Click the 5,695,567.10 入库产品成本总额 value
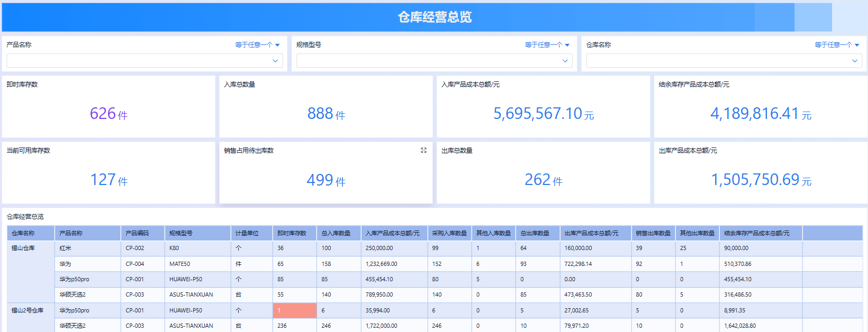The image size is (868, 332). coord(538,114)
